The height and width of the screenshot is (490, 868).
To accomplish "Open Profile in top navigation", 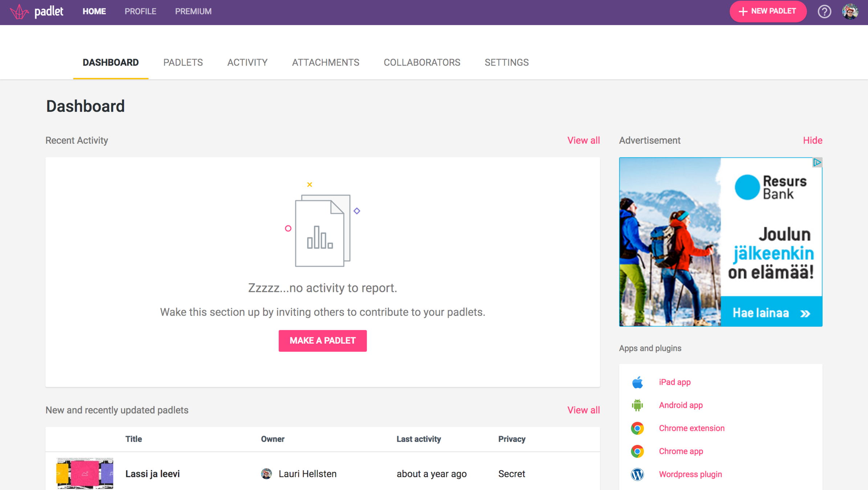I will [x=140, y=12].
